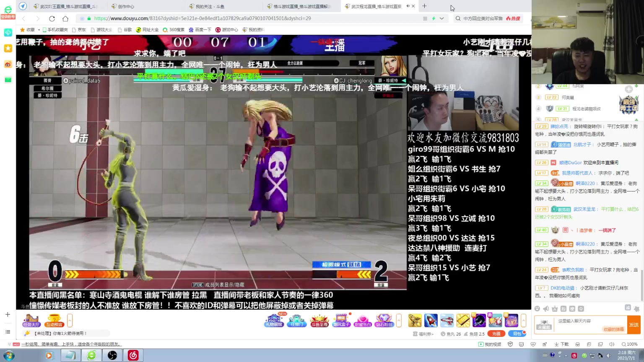
Task: Open megaphone broadcast icon in chat
Action: 546,309
